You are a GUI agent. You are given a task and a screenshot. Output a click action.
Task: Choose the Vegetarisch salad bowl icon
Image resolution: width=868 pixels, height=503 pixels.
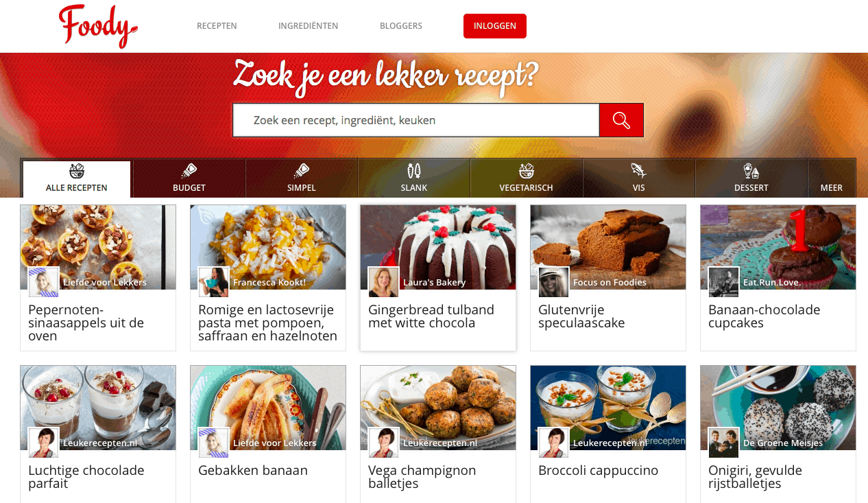[x=527, y=171]
